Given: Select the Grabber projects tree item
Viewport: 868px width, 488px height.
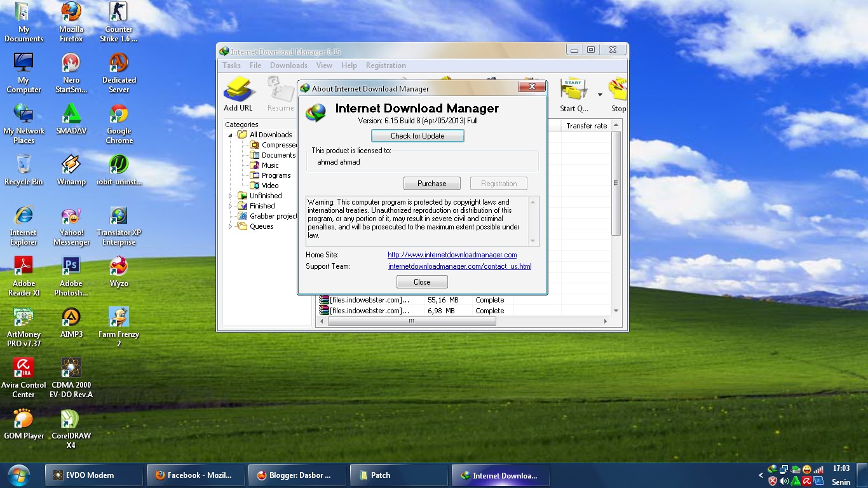Looking at the screenshot, I should 268,216.
